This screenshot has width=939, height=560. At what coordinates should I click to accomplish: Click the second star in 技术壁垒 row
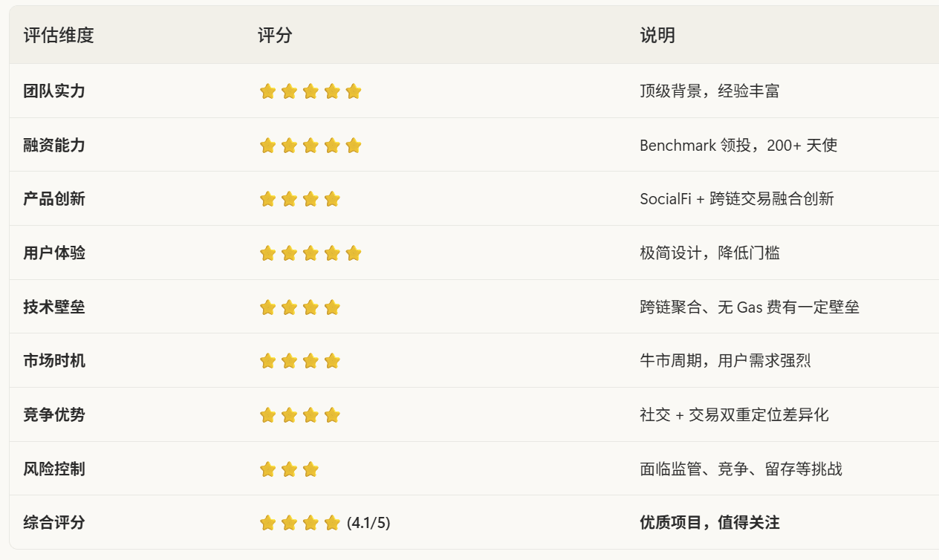pyautogui.click(x=289, y=307)
